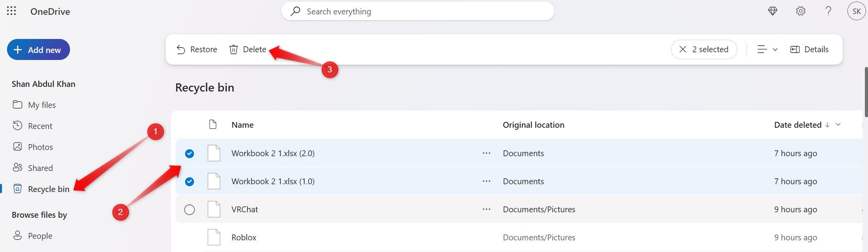Click the vertical scrollbar on right edge
This screenshot has height=252, width=868.
(866, 92)
